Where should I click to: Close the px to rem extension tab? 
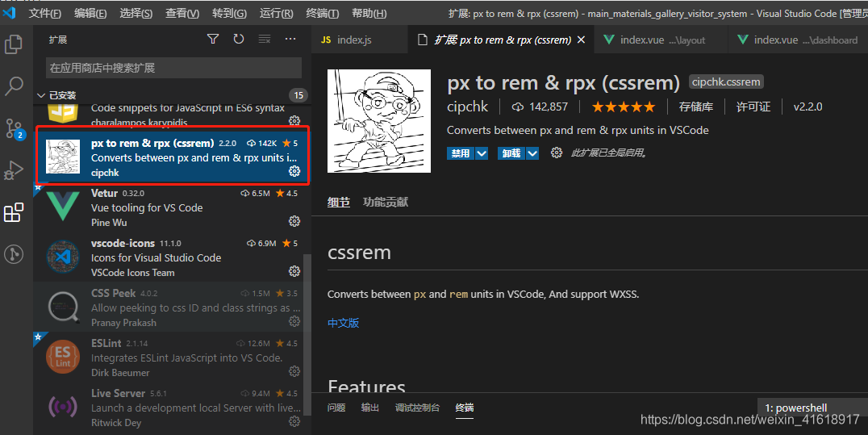(582, 40)
